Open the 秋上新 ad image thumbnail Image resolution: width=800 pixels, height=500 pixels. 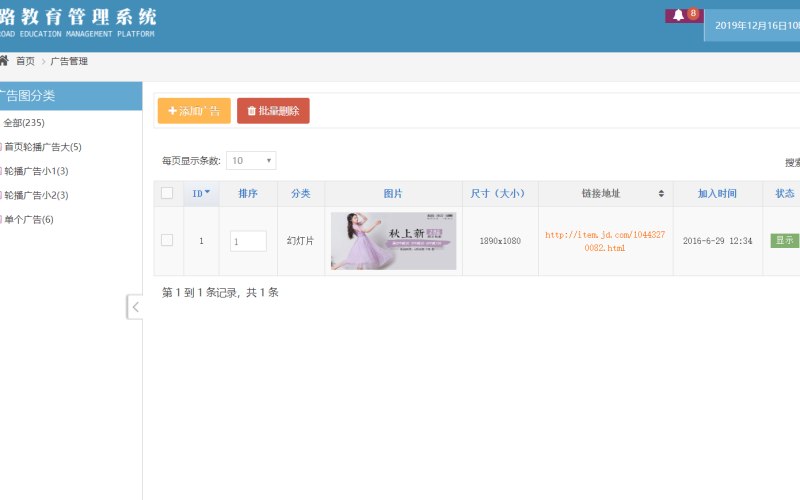click(393, 241)
